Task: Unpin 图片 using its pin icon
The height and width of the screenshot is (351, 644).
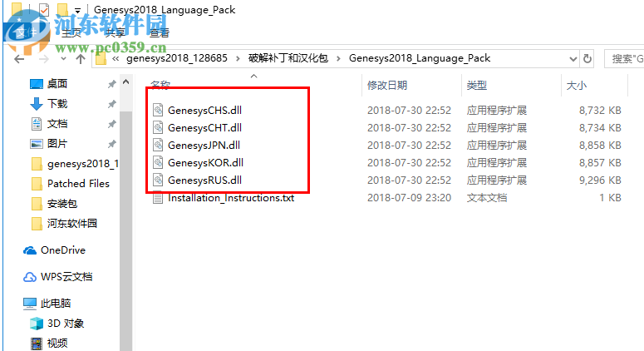Action: (x=111, y=144)
